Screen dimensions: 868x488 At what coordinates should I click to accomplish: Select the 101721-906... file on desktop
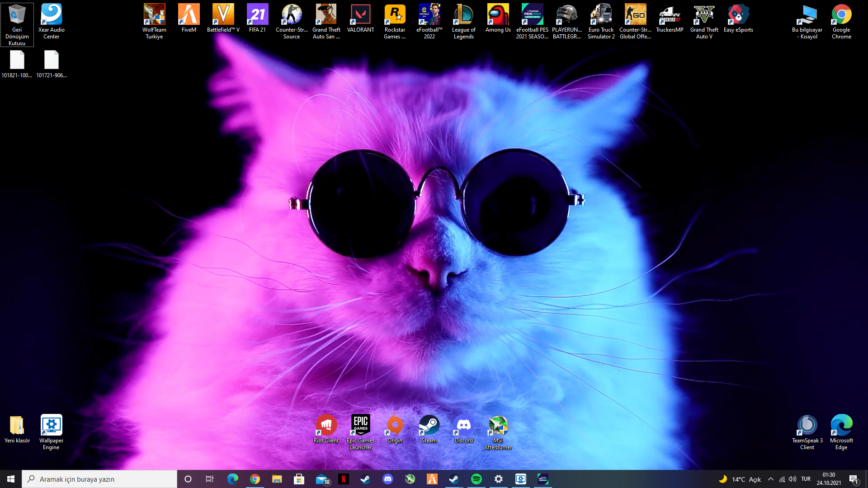pyautogui.click(x=51, y=64)
